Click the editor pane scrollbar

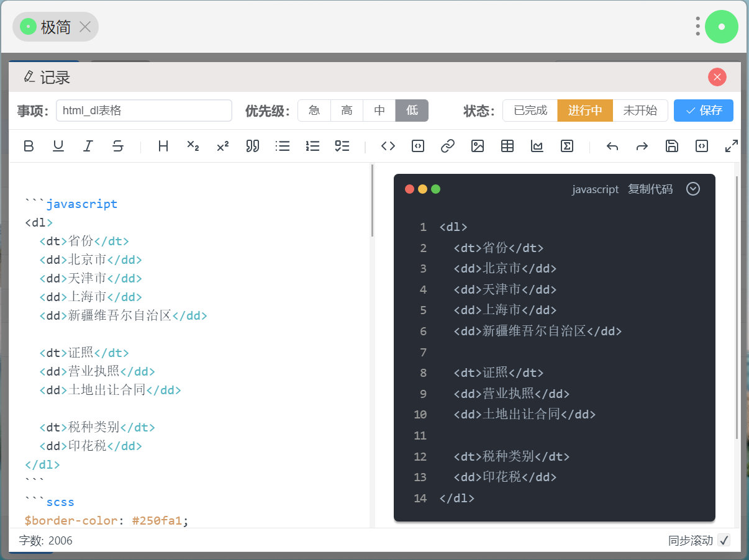(373, 200)
